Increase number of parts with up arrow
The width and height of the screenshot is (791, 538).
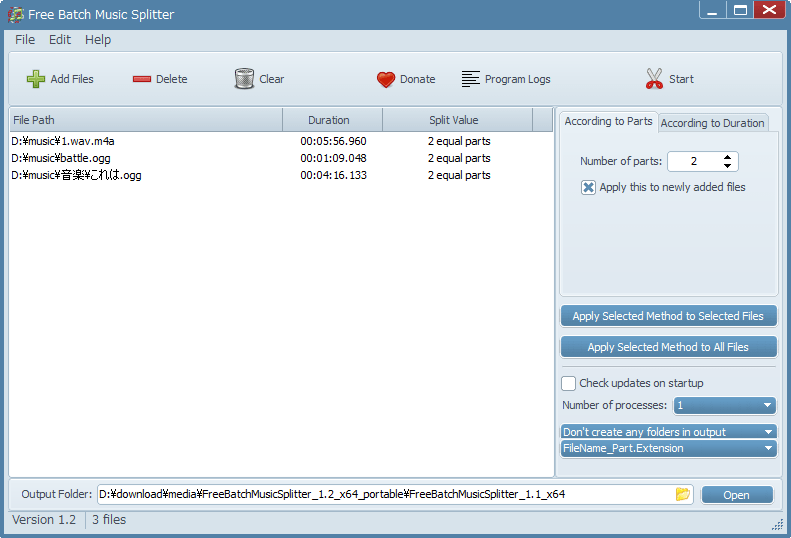(727, 157)
